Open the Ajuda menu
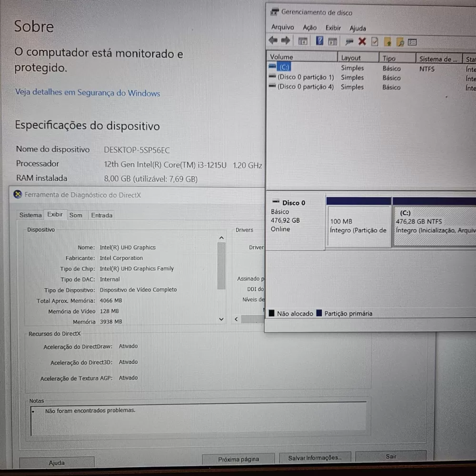 [357, 29]
